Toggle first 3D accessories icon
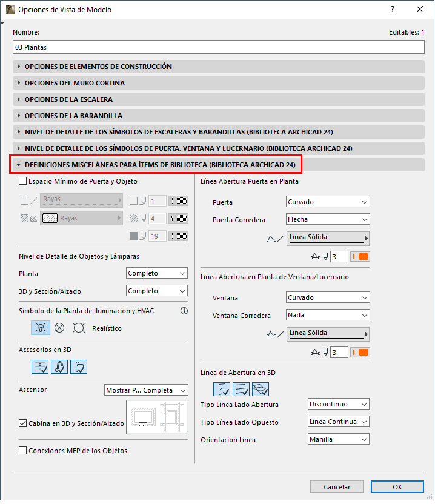 pos(40,366)
